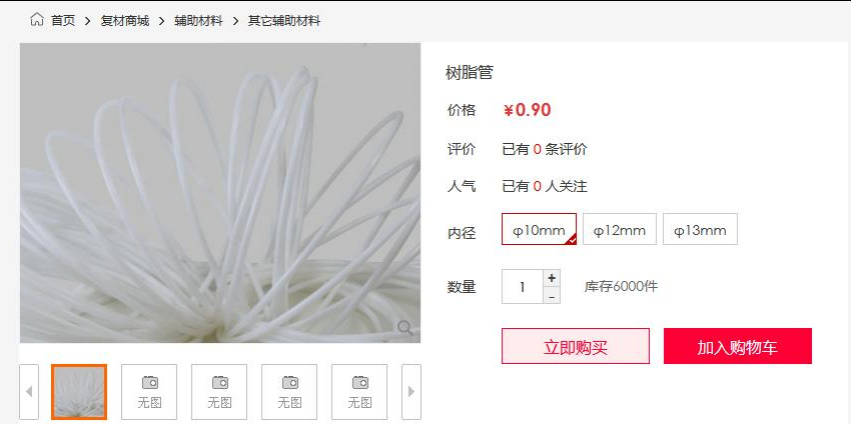Click the 加入购物车 button
851x424 pixels.
pos(738,346)
